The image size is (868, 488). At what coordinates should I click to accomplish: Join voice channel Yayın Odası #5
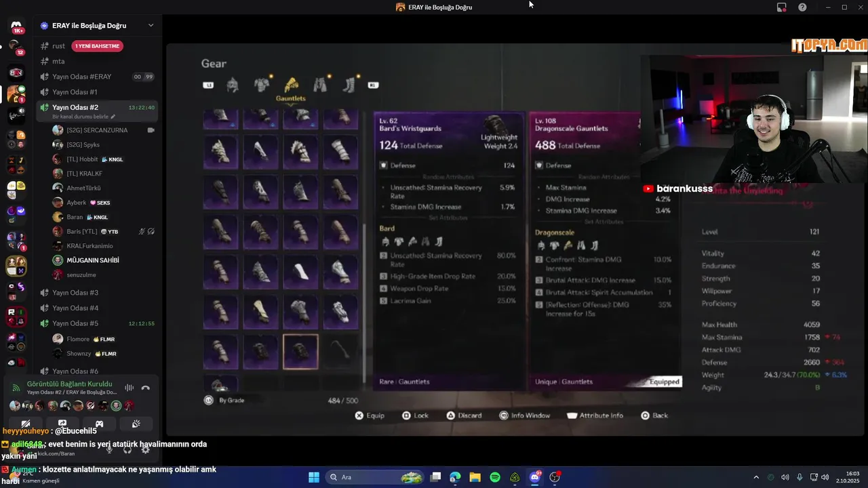[97, 323]
